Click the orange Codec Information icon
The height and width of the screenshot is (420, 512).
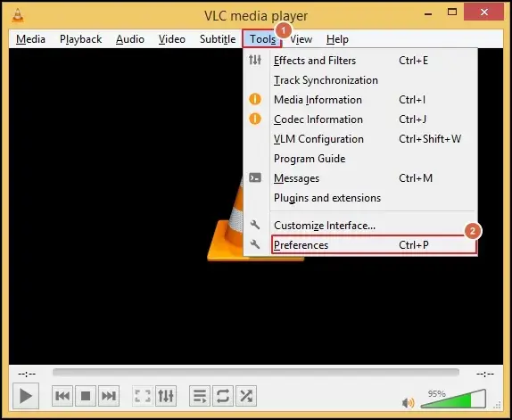tap(255, 119)
